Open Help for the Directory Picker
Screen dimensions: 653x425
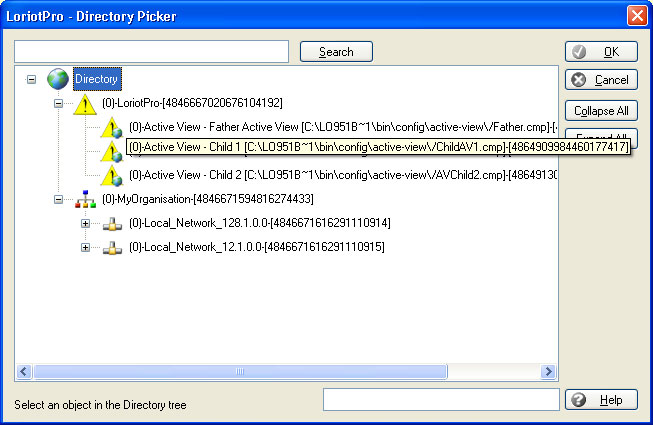pos(601,400)
